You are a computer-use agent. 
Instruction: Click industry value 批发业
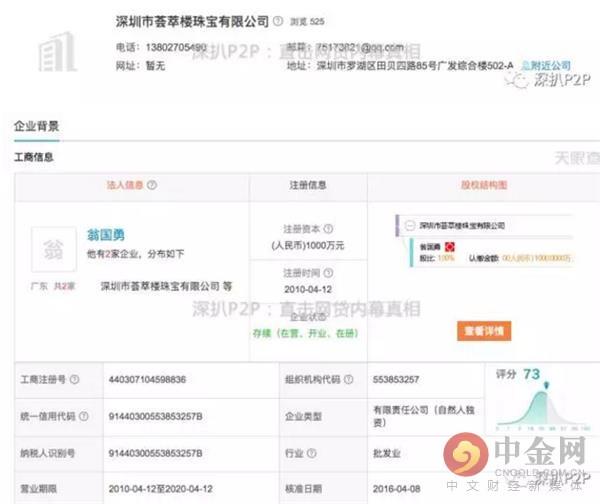tap(387, 453)
